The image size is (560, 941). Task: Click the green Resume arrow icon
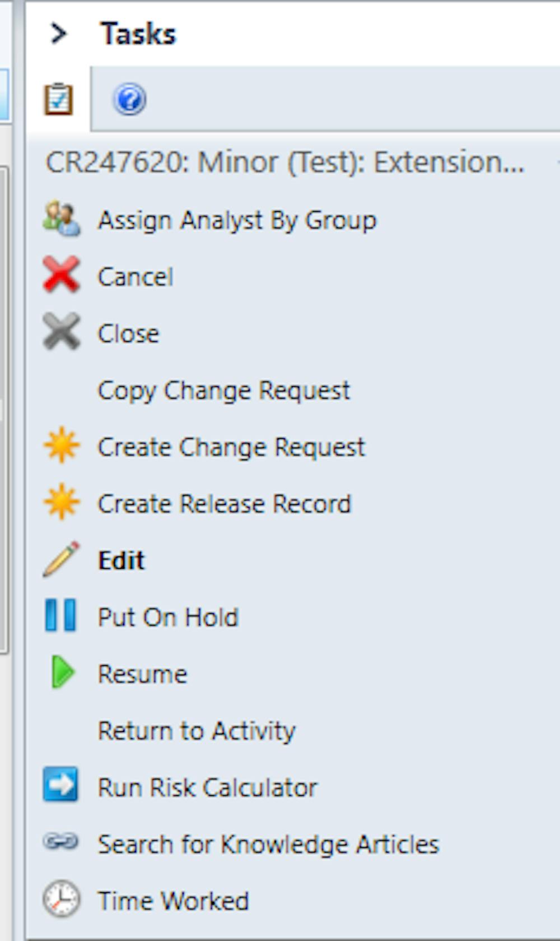(x=62, y=672)
